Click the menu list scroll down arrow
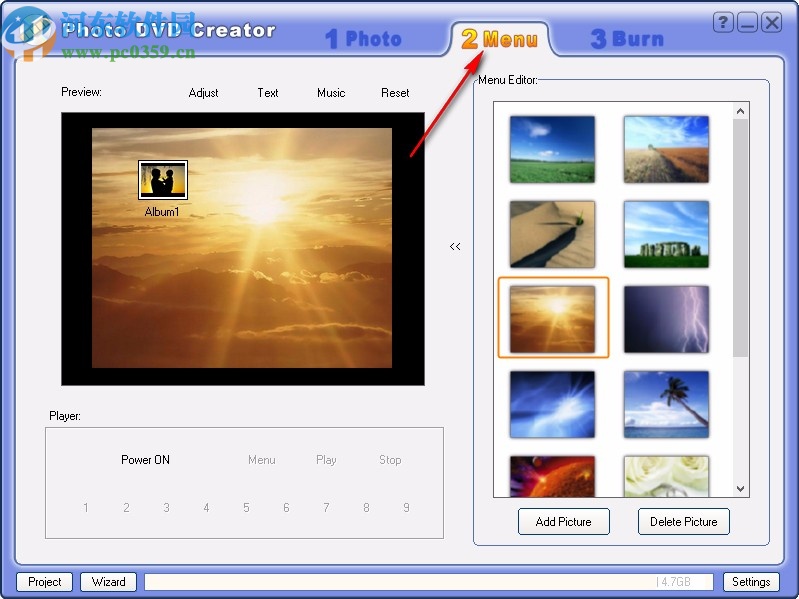Screen dimensions: 799x599 [740, 488]
